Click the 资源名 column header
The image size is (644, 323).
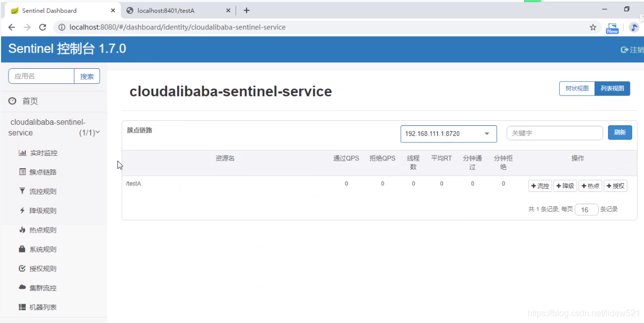(x=225, y=158)
